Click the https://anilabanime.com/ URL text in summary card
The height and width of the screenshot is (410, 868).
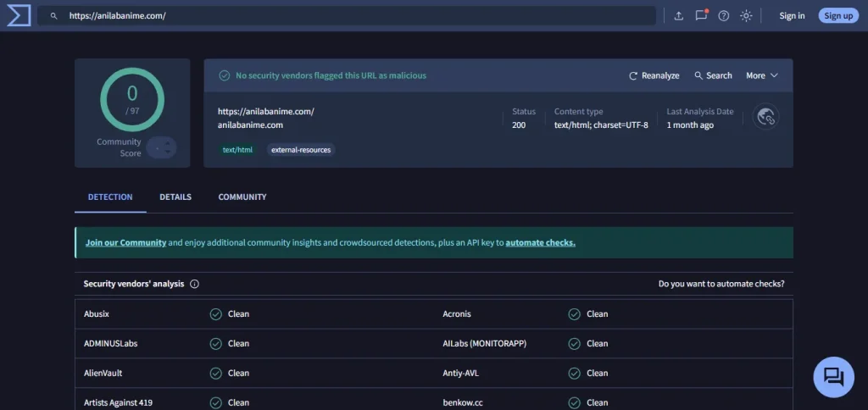tap(265, 111)
